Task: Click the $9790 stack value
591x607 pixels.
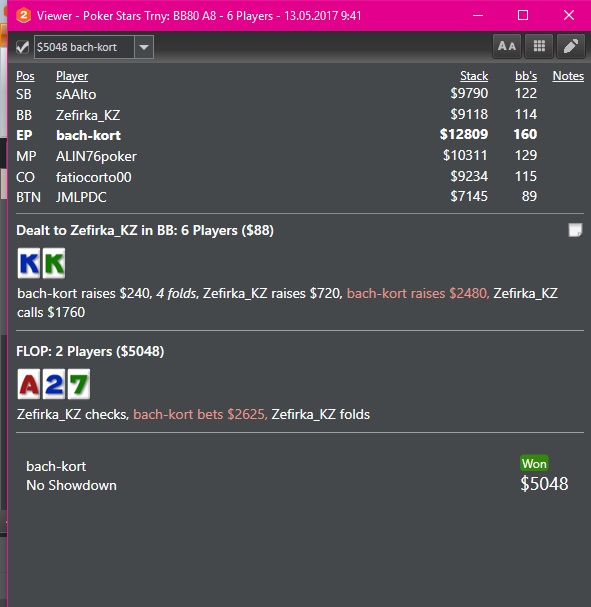Action: coord(469,93)
